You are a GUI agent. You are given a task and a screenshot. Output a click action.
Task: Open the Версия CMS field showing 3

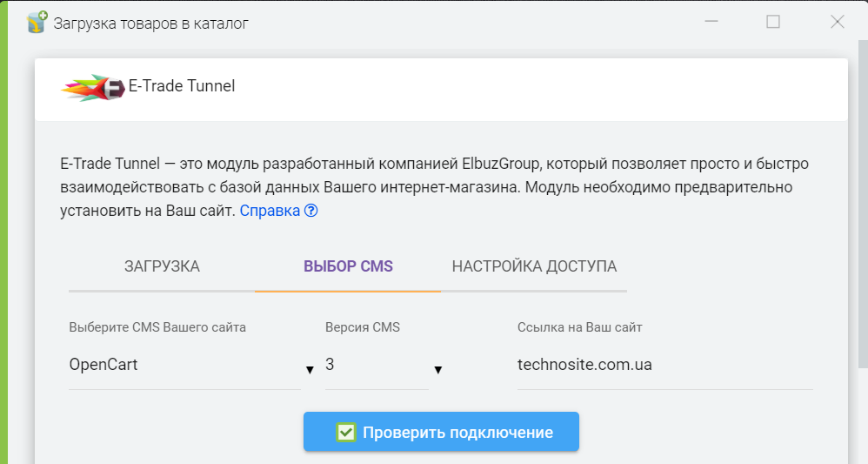374,366
